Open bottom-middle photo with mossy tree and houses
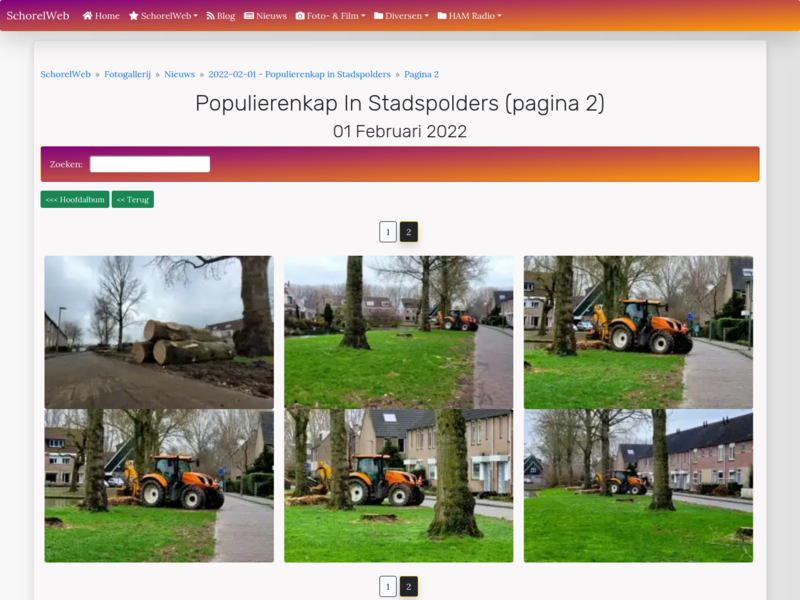Viewport: 800px width, 600px height. tap(398, 486)
